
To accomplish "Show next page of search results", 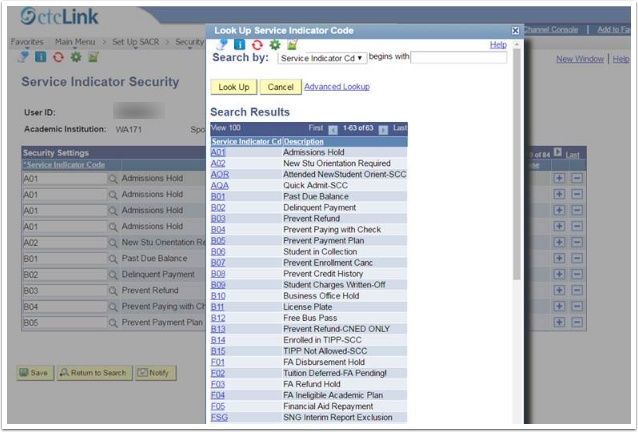I will tap(383, 129).
